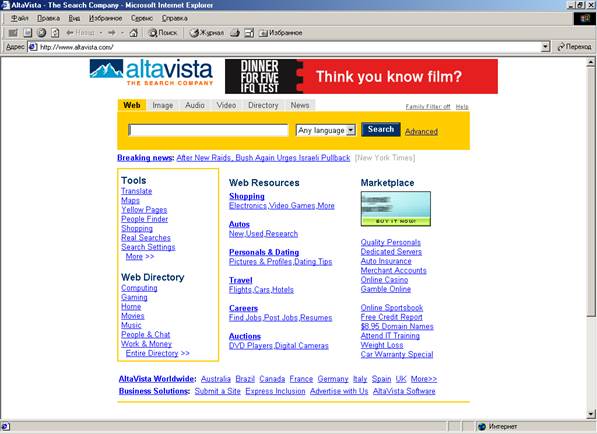
Task: Click the Refresh page toolbar icon
Action: point(55,33)
